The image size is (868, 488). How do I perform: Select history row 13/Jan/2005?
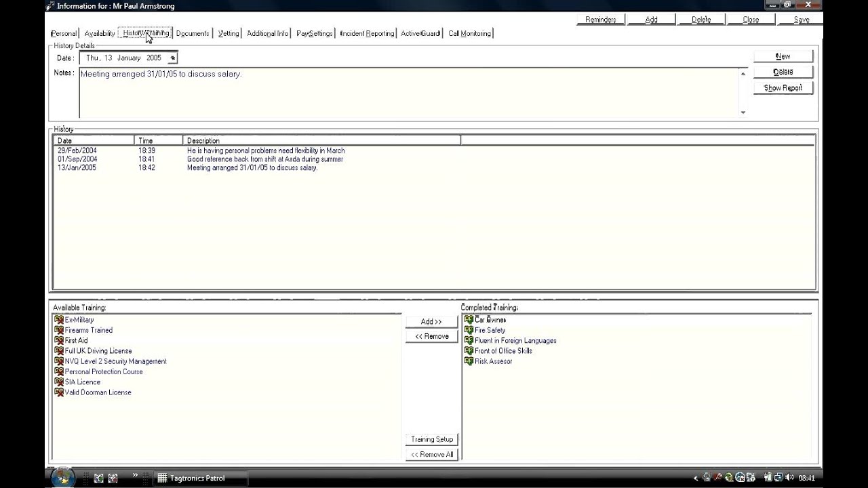[x=434, y=168]
